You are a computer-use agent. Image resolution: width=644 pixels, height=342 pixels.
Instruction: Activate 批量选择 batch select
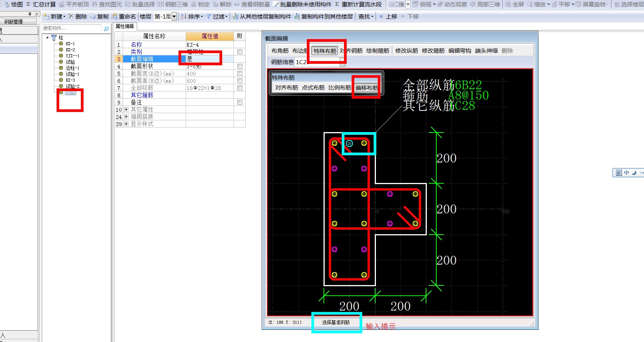pos(140,5)
